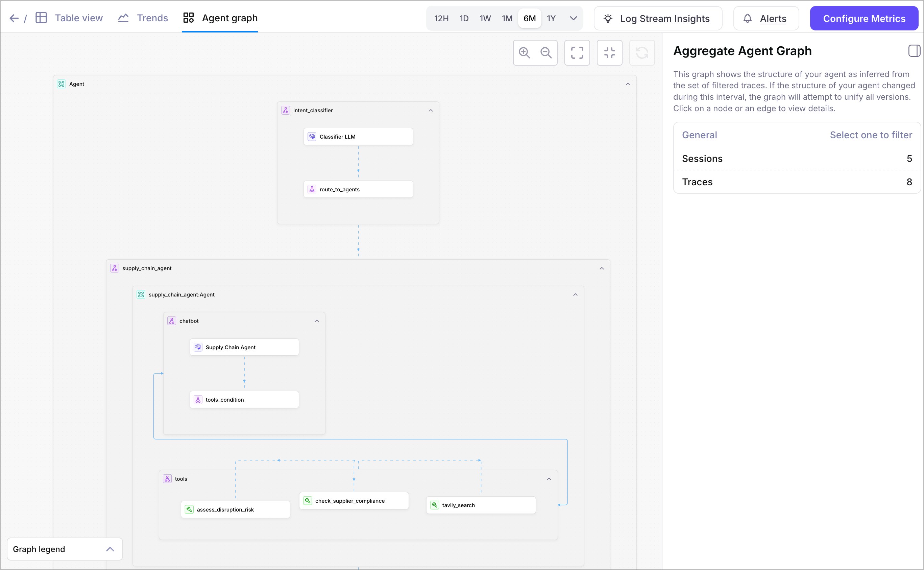
Task: Select the route_to_agents node
Action: coord(358,189)
